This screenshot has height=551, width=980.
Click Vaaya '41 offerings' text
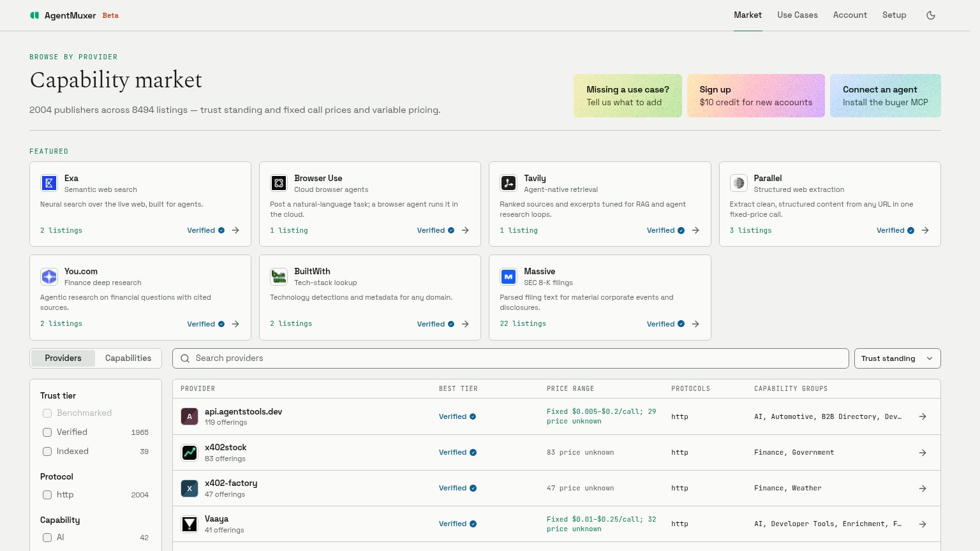225,530
